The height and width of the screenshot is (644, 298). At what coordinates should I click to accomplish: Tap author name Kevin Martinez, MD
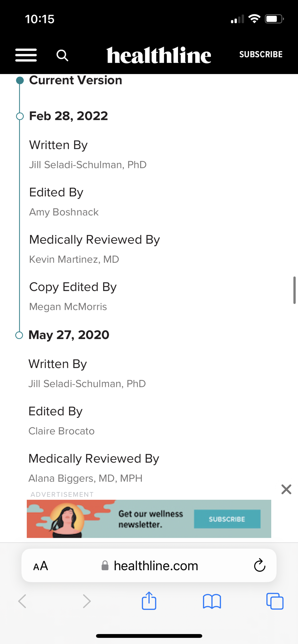click(x=74, y=260)
